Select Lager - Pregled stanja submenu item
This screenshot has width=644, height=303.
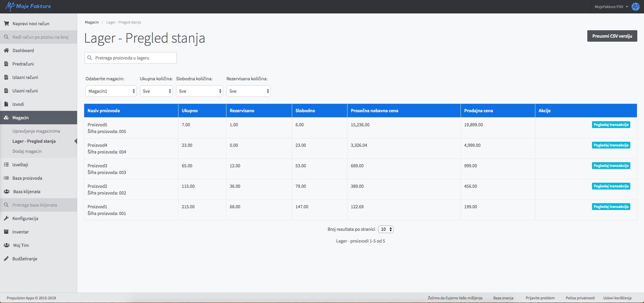click(34, 141)
